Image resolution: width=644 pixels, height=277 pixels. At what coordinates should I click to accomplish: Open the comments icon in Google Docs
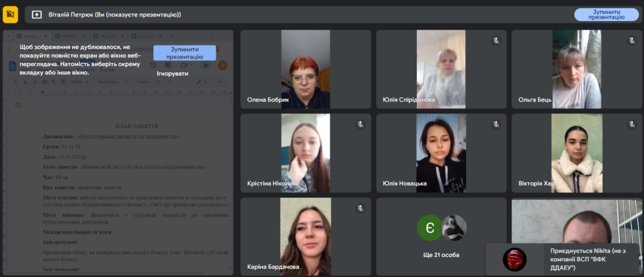[166, 65]
